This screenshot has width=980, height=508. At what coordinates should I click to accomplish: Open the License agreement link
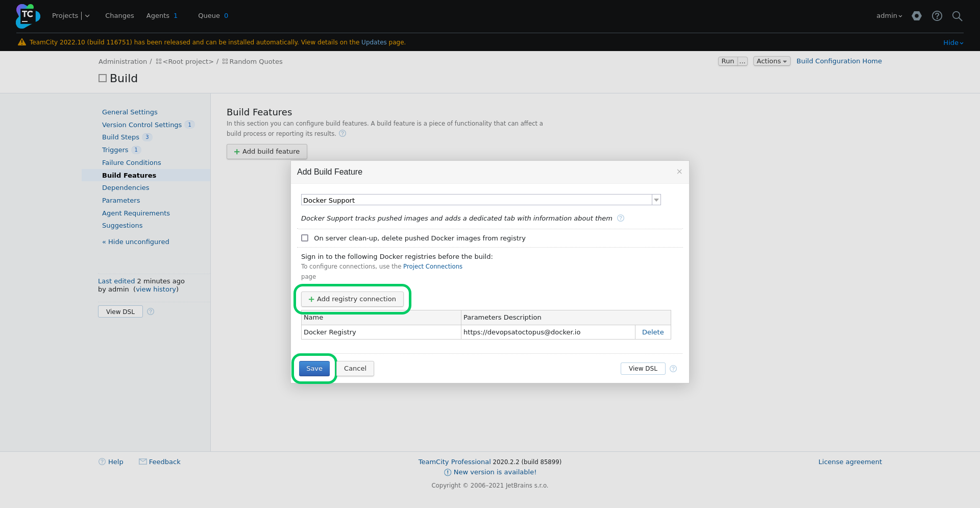tap(850, 462)
